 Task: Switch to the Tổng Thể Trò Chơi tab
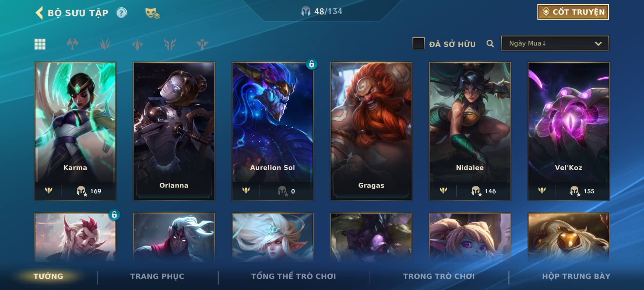pos(294,276)
